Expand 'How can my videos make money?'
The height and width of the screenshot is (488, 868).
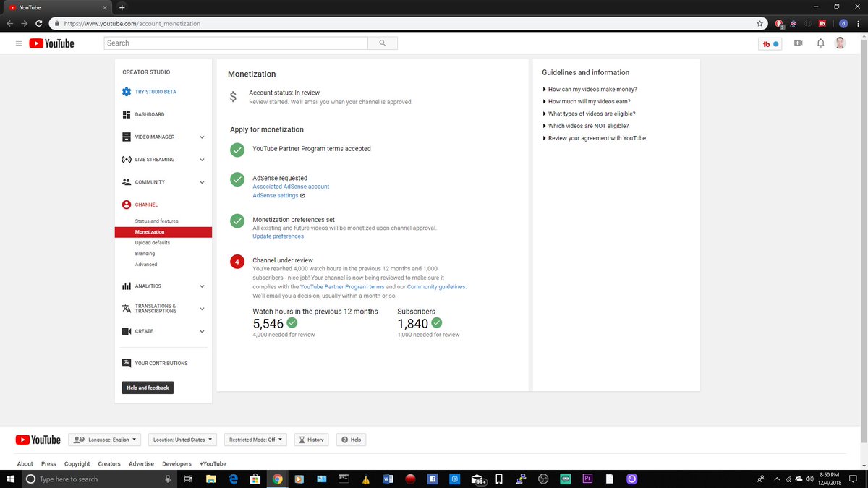(590, 90)
